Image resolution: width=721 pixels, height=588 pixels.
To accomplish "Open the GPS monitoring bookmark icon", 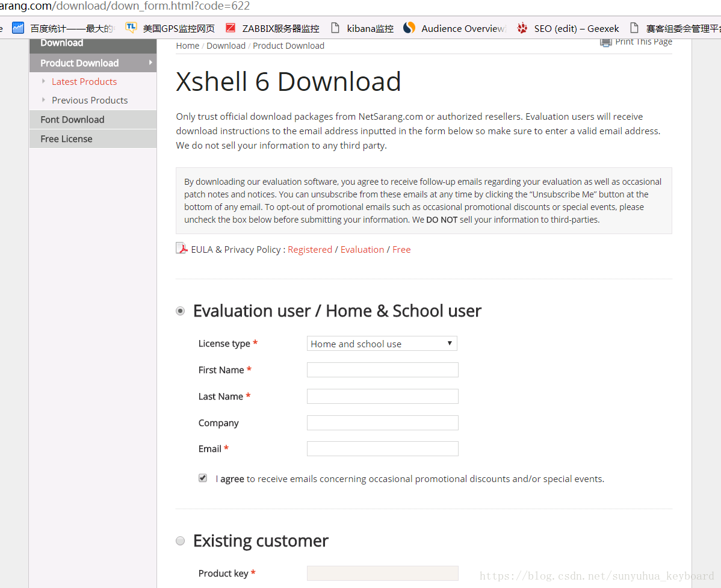I will (x=131, y=28).
